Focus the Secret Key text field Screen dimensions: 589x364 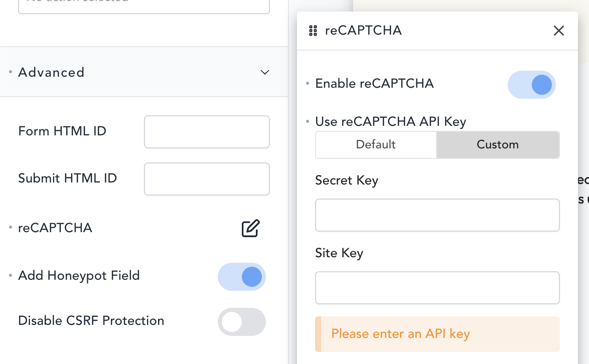point(437,215)
